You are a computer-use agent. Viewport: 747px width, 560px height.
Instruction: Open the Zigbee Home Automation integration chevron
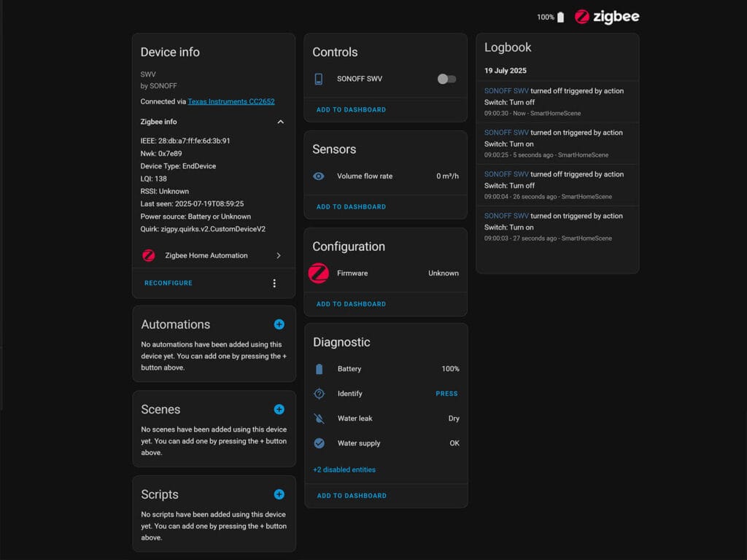click(279, 256)
